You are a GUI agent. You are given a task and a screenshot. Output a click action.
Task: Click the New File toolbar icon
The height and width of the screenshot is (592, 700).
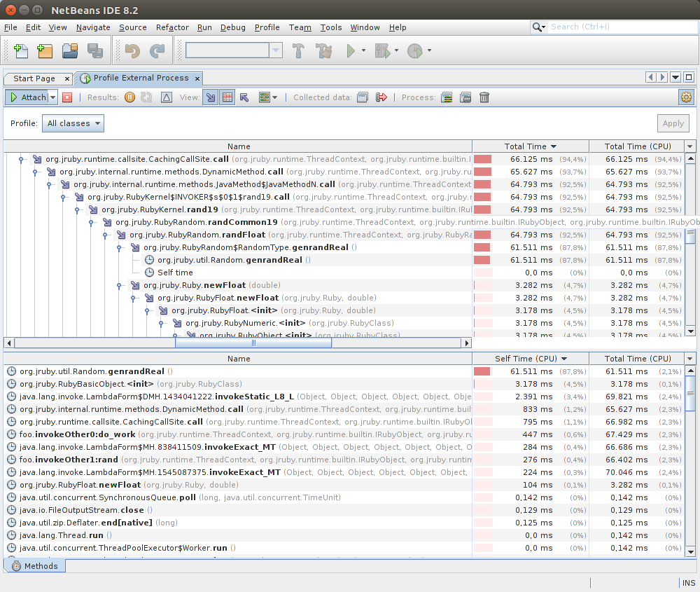coord(20,51)
